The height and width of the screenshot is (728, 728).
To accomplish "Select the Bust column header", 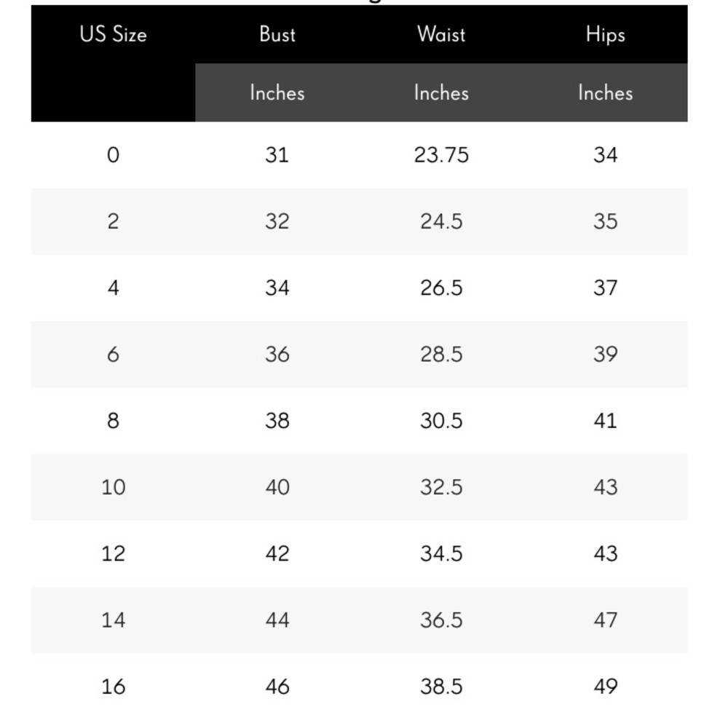I will click(x=277, y=34).
